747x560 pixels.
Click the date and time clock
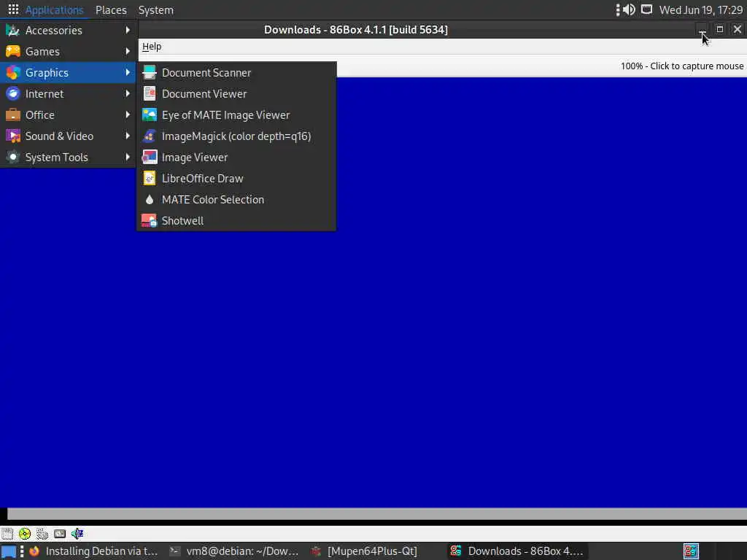click(x=701, y=10)
